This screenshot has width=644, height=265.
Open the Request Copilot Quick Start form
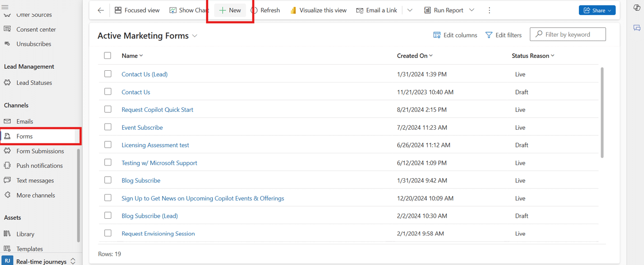(x=157, y=109)
